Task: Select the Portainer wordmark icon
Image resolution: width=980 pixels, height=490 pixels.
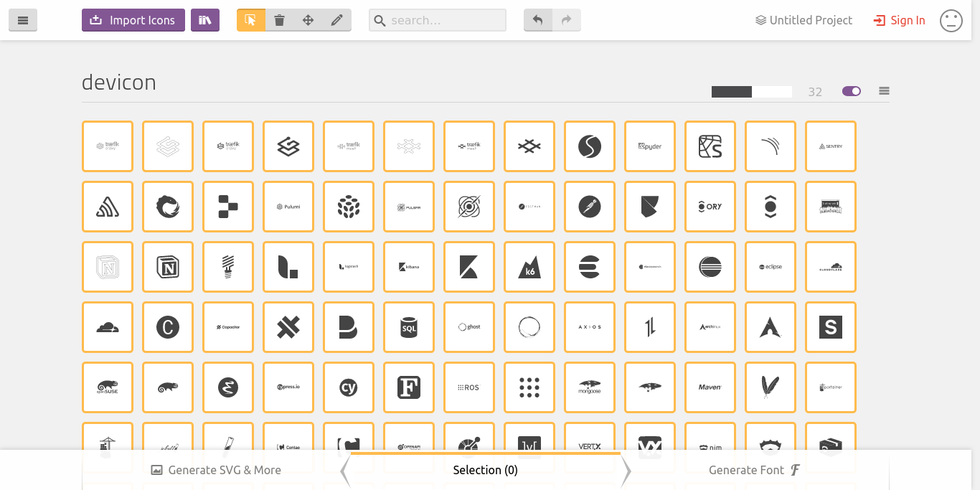Action: (831, 387)
